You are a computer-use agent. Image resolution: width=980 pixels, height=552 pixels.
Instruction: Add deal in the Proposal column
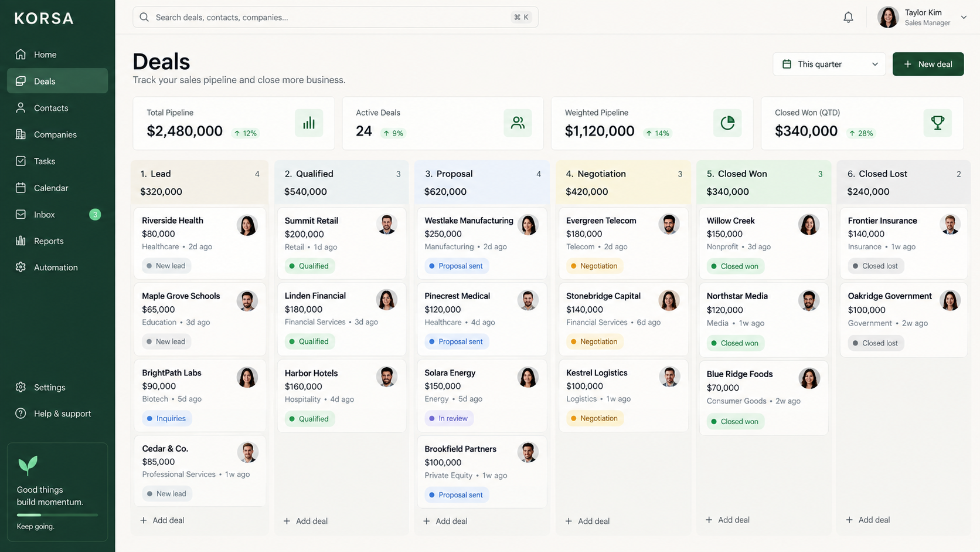[445, 521]
